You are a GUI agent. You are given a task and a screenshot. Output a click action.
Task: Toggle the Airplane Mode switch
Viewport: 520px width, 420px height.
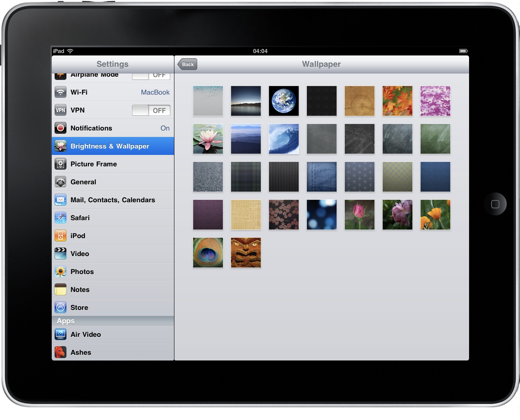point(151,76)
